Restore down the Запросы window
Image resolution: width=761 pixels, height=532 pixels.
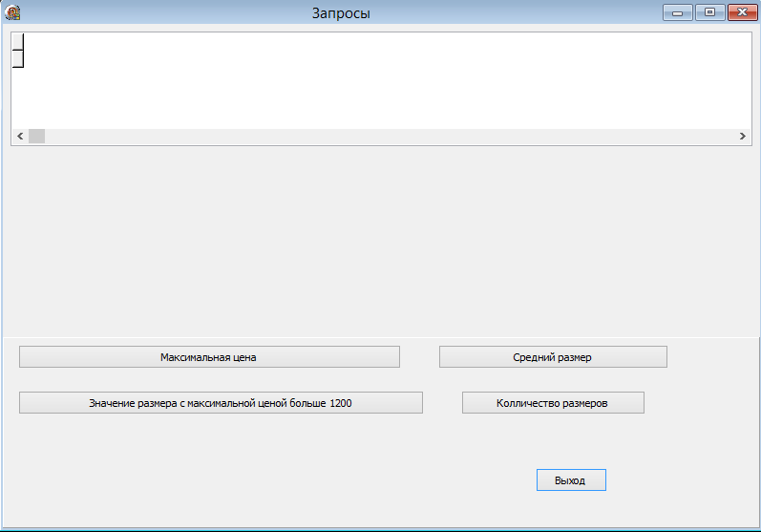(x=710, y=12)
